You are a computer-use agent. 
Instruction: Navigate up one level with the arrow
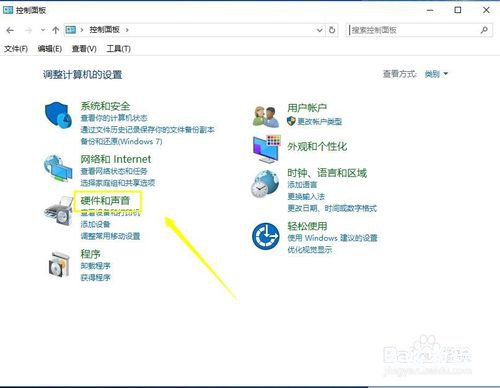click(x=56, y=30)
